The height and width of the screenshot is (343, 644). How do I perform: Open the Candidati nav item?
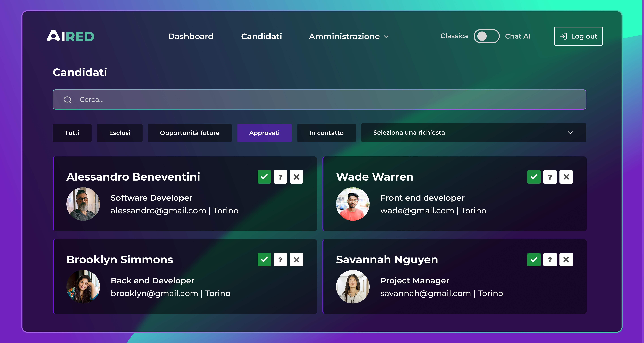coord(262,36)
